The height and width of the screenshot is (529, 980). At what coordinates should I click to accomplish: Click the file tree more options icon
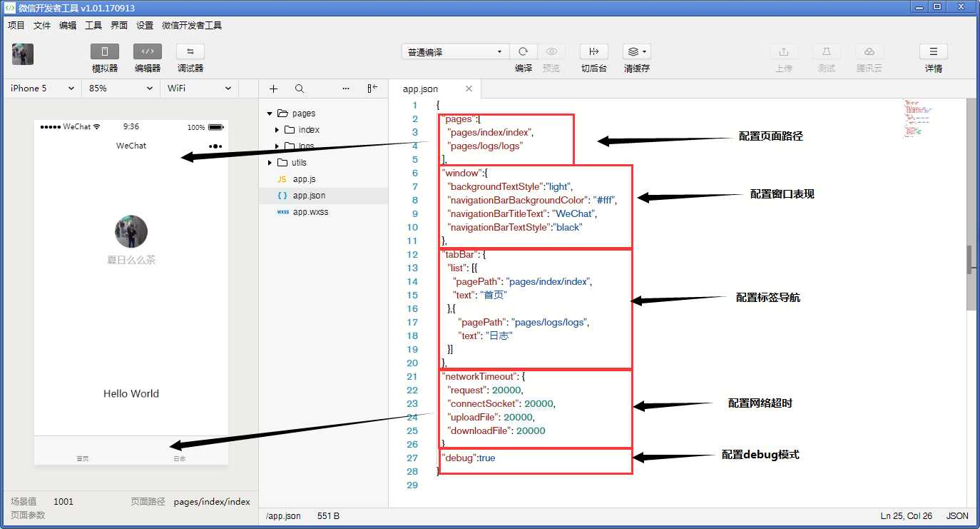point(346,89)
